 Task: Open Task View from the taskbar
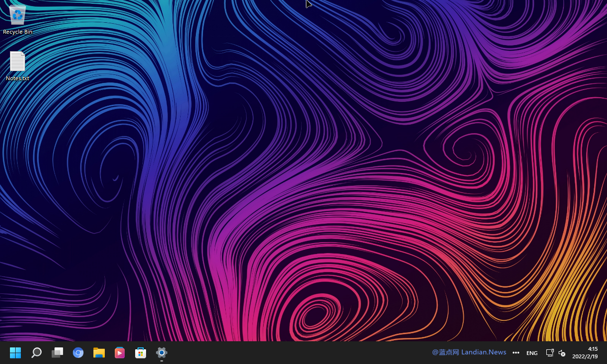point(57,353)
